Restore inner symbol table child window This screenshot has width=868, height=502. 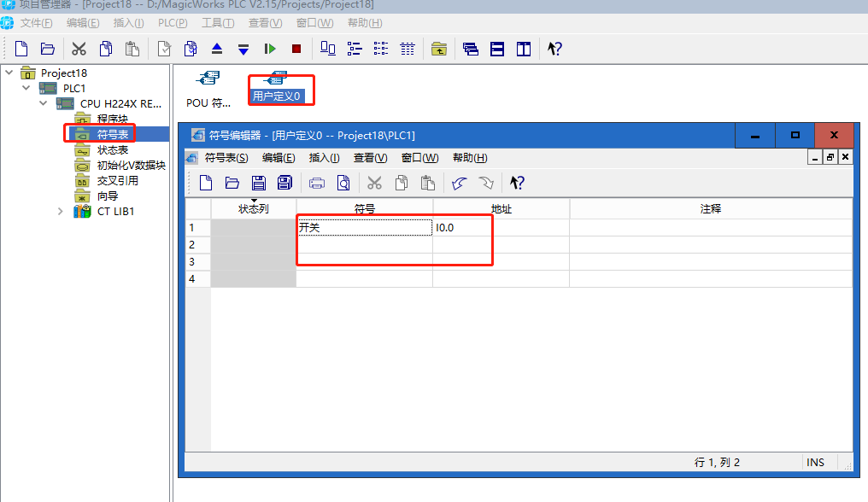tap(830, 157)
